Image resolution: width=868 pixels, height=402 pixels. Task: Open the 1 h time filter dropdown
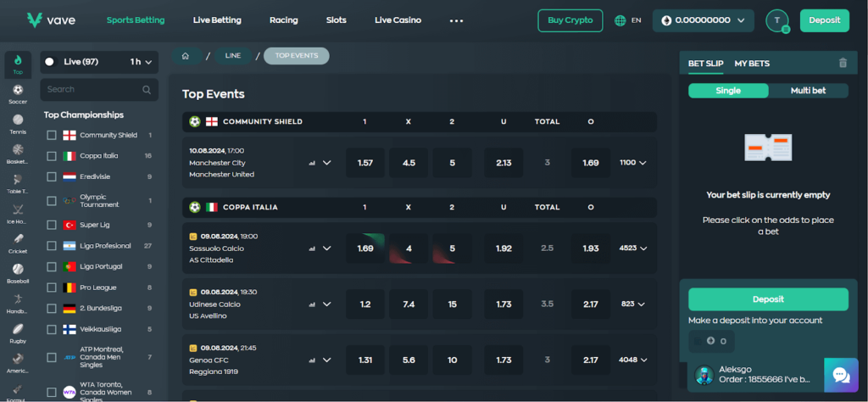[x=141, y=62]
